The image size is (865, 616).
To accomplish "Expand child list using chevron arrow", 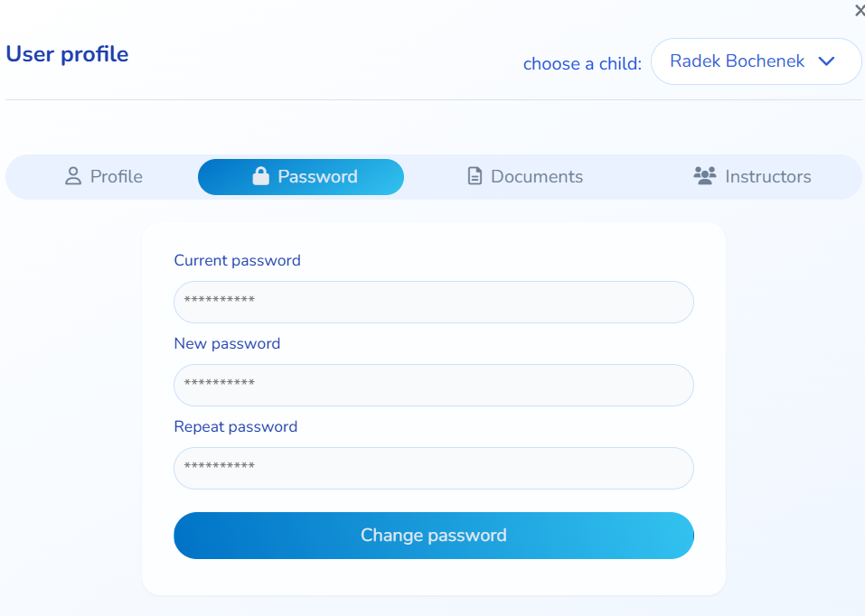I will [826, 61].
